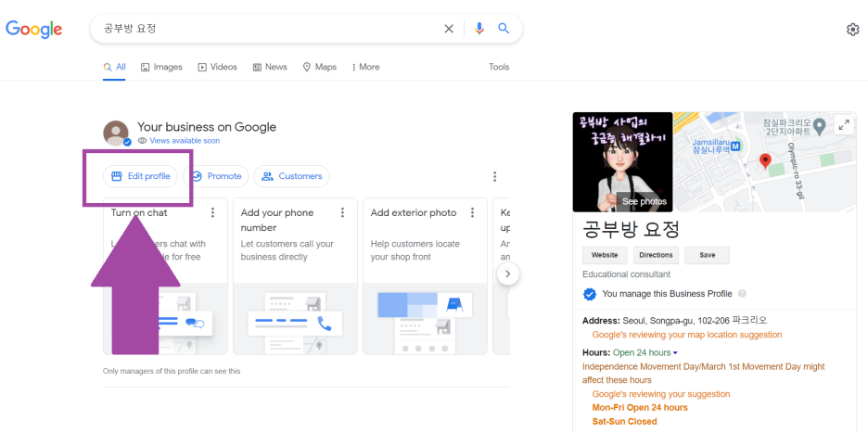
Task: Open the All results tab
Action: (115, 67)
